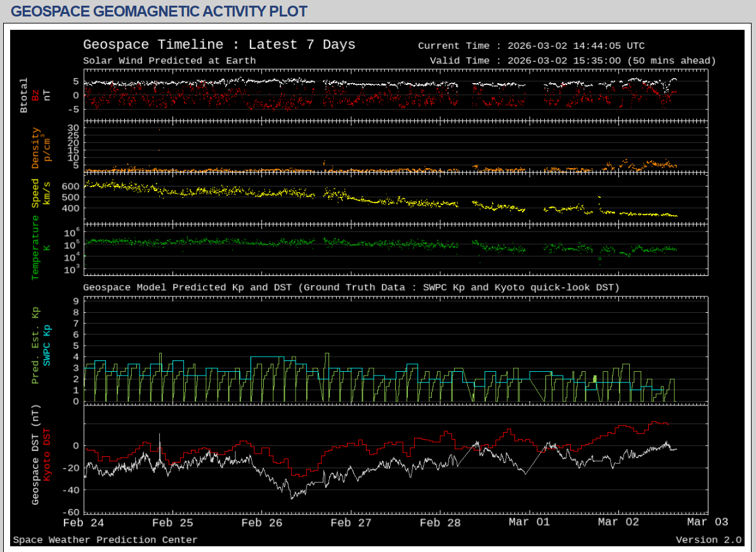Click the Valid Time 50 mins ahead text
The width and height of the screenshot is (756, 552).
pos(572,61)
